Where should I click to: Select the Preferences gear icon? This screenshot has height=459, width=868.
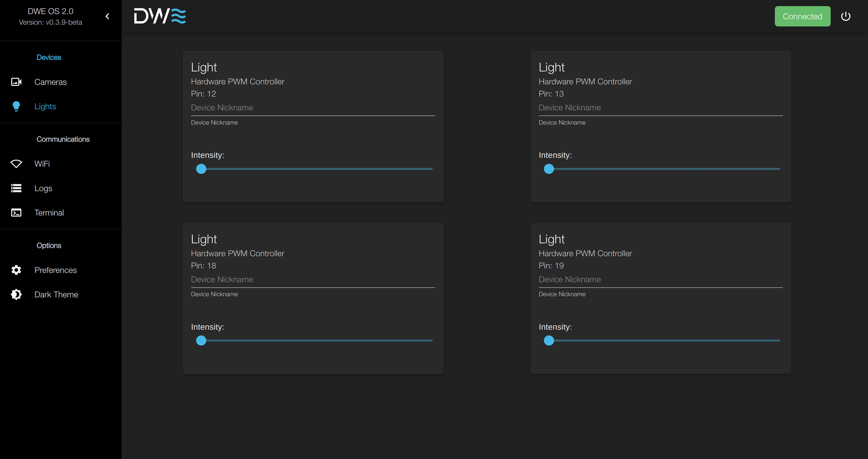[x=16, y=270]
